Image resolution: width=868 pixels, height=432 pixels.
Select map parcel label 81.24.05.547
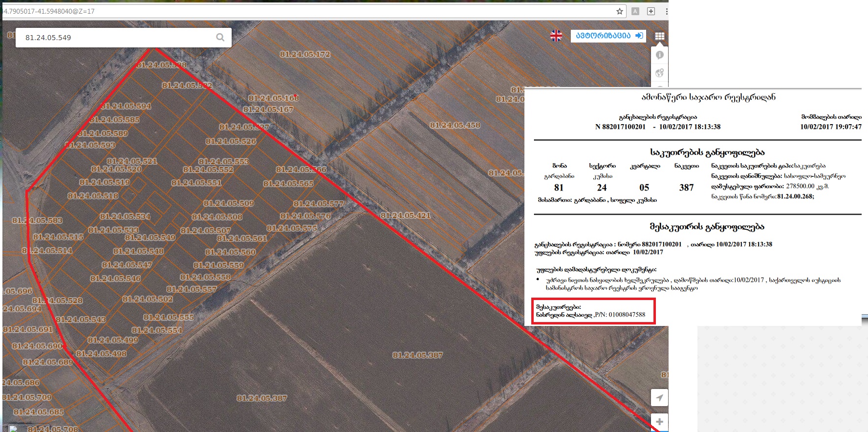click(127, 265)
